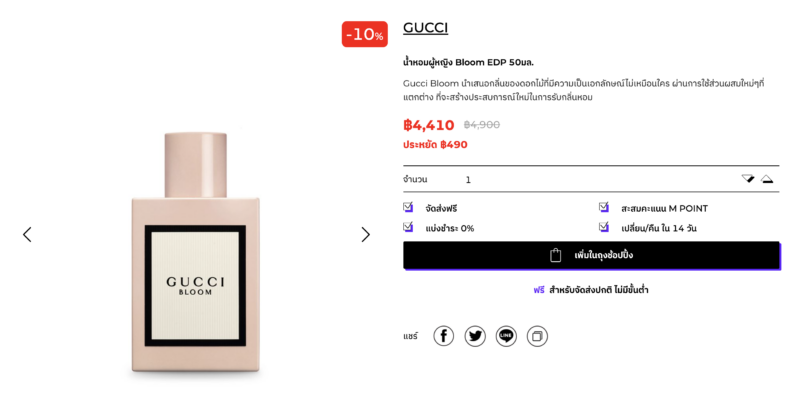Screen dimensions: 800x405
Task: Copy product link icon
Action: (x=537, y=336)
